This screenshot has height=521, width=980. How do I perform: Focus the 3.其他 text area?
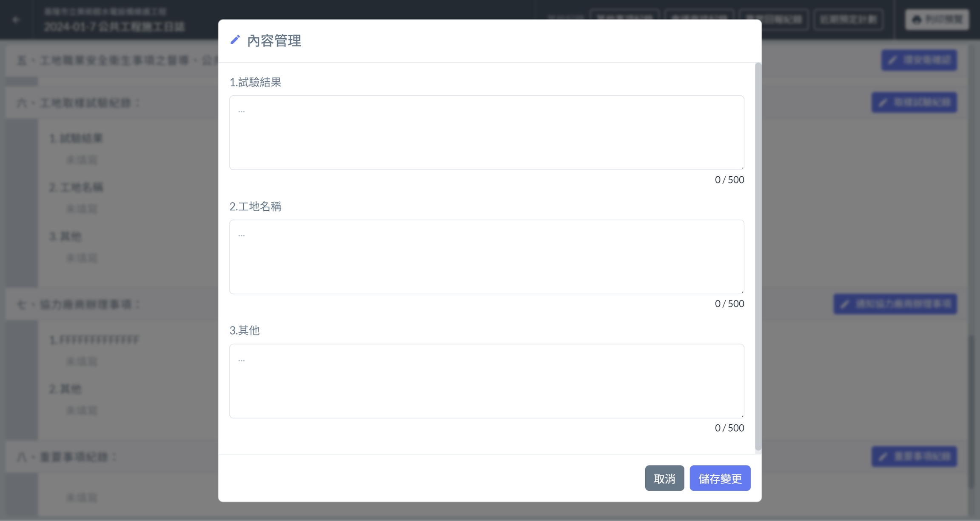[x=486, y=381]
